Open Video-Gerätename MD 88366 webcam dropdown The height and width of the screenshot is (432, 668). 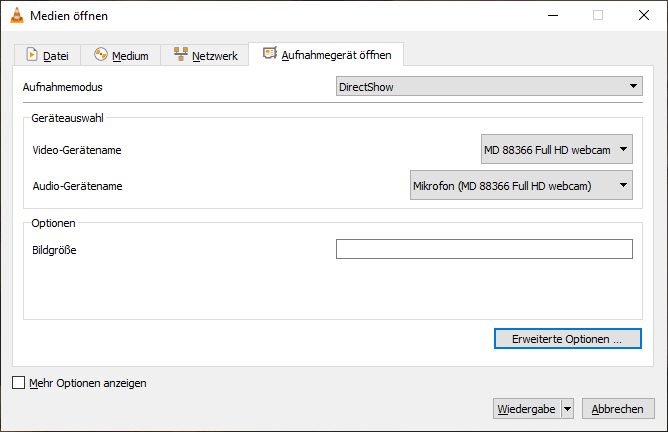click(557, 149)
